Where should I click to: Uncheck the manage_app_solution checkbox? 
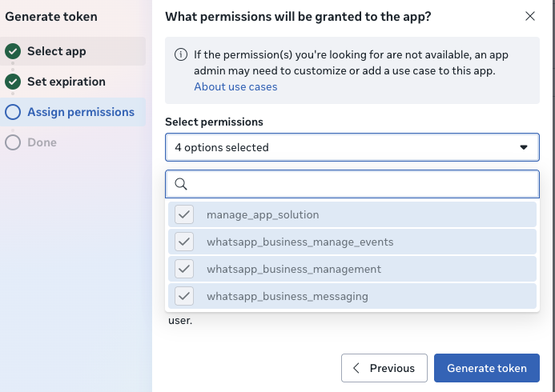click(185, 214)
